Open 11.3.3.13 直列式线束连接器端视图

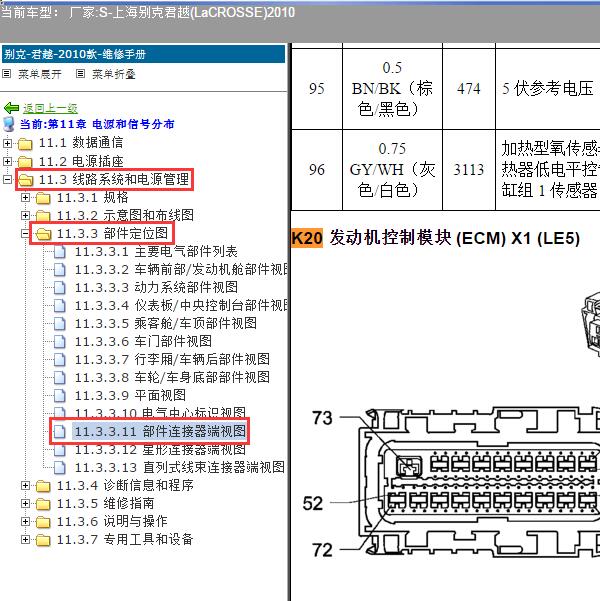[x=179, y=468]
